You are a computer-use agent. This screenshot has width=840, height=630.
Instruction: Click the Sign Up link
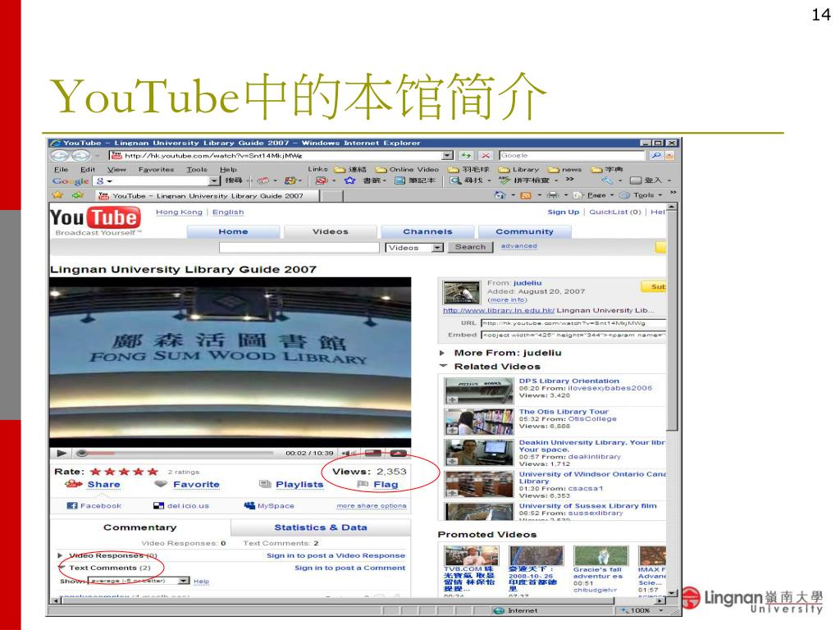[563, 212]
